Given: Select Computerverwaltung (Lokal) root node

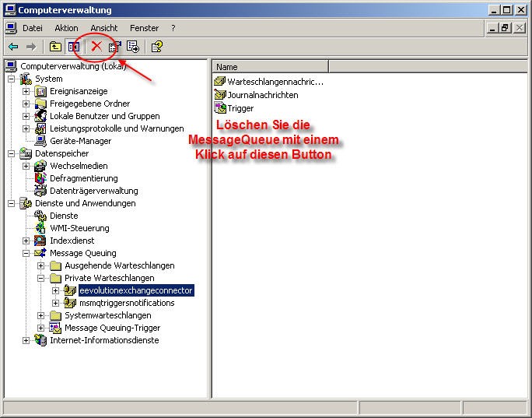Looking at the screenshot, I should 73,66.
